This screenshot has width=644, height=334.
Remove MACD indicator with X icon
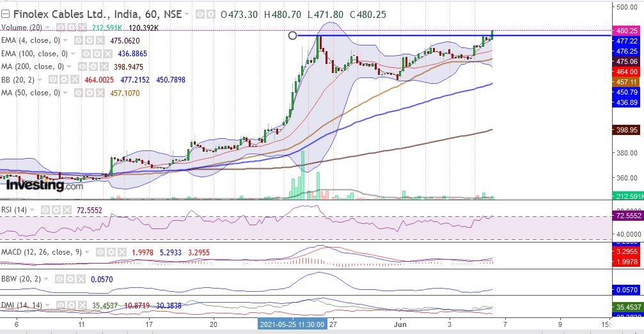[x=122, y=252]
